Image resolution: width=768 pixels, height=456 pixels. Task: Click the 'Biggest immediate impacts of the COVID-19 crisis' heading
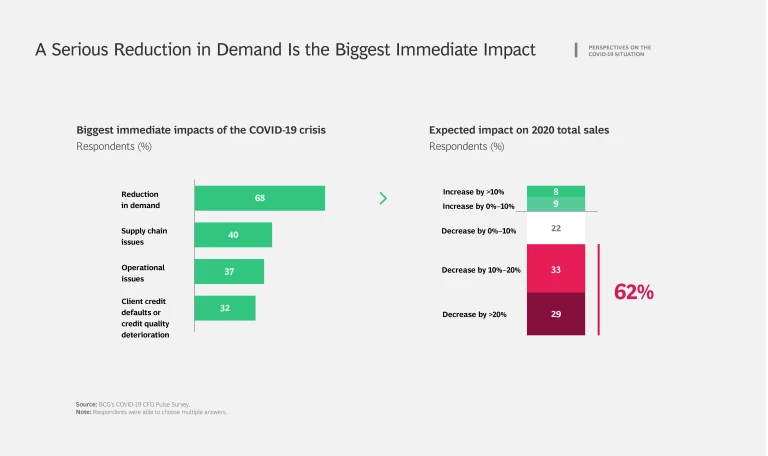click(x=201, y=130)
